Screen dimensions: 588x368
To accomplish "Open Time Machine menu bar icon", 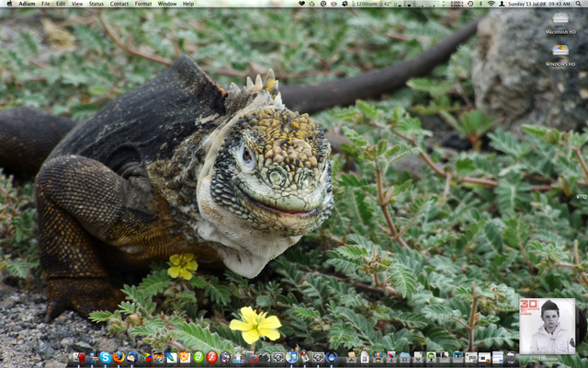I will pyautogui.click(x=470, y=4).
